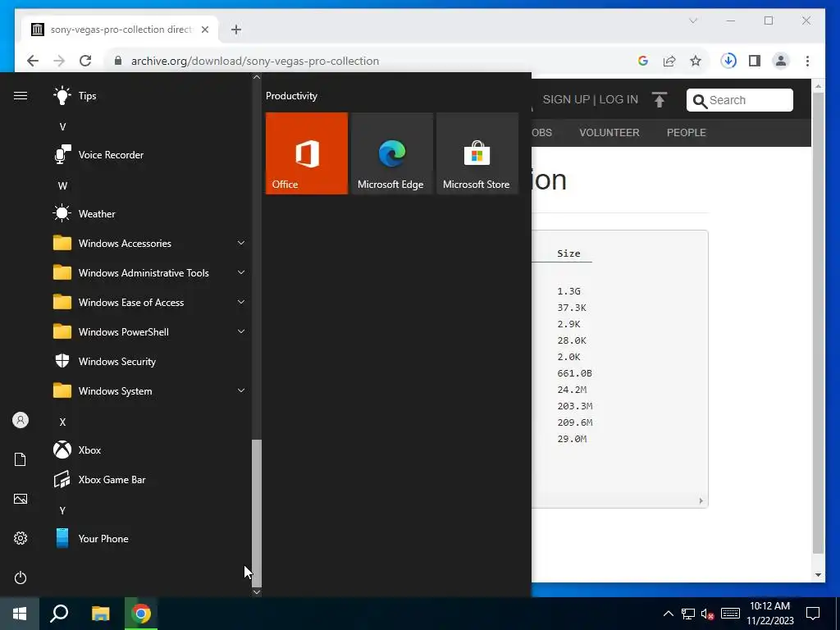Viewport: 840px width, 630px height.
Task: Open Your Phone app
Action: [150, 538]
